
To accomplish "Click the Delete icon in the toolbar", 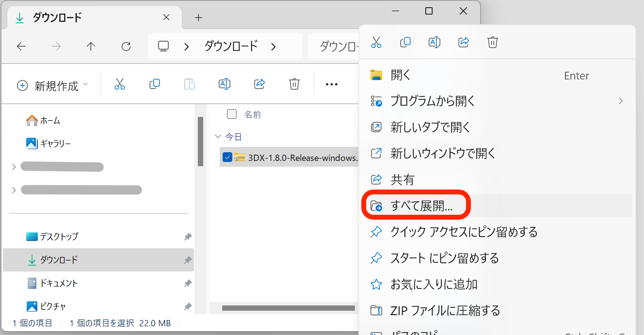I will pos(294,83).
